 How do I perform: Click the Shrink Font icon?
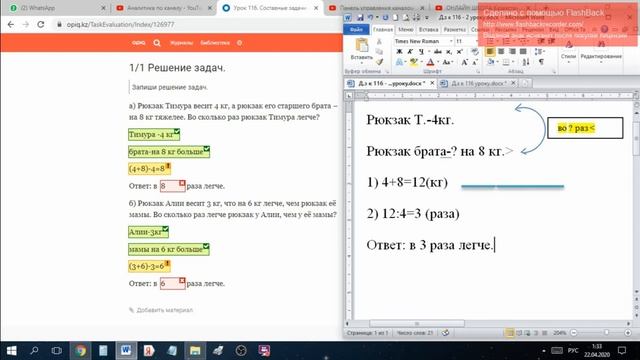point(475,62)
